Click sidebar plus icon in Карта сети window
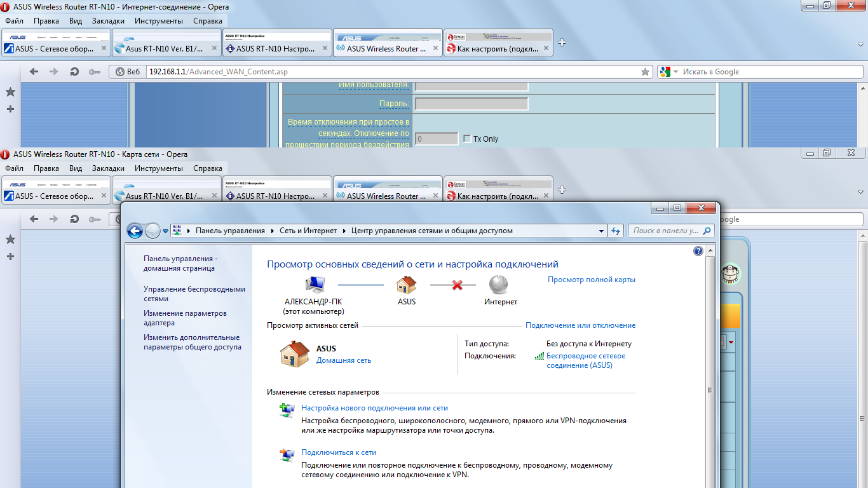The image size is (868, 488). coord(10,256)
